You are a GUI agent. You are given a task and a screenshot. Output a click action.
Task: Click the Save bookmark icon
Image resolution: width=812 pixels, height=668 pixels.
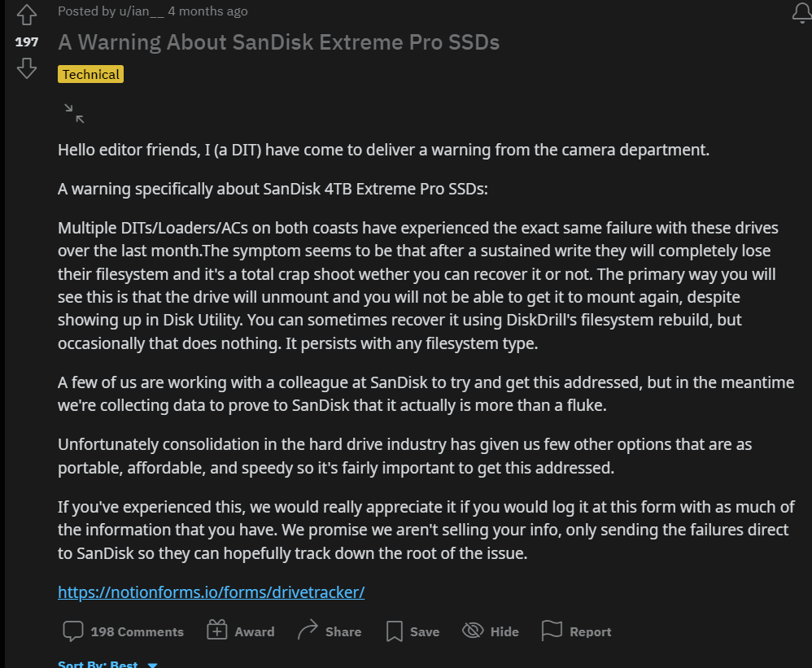394,631
